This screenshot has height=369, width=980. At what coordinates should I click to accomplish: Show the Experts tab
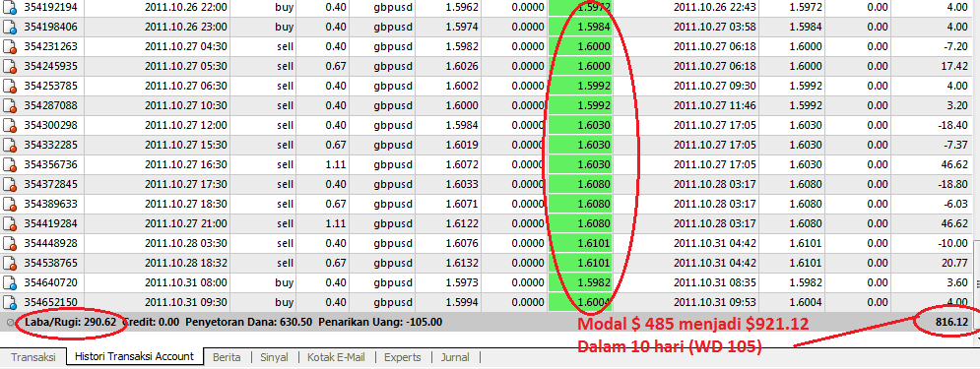[x=403, y=357]
